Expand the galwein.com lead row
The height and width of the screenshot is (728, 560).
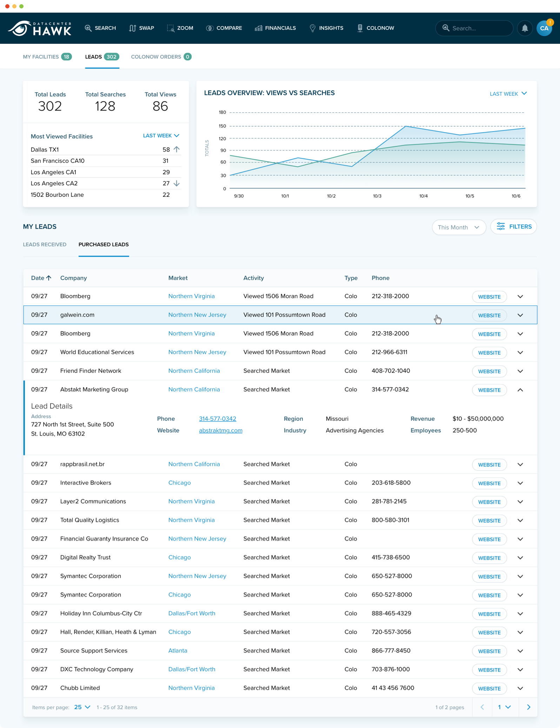520,315
